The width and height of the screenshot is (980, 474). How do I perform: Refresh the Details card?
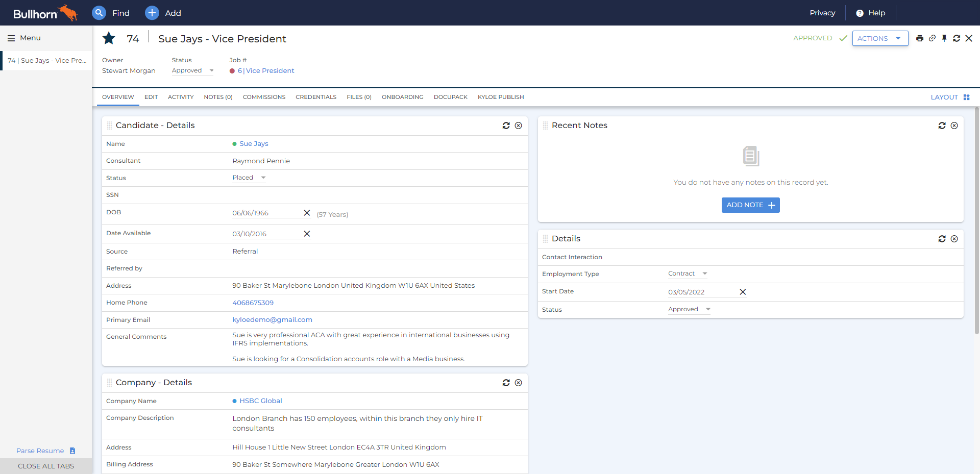pos(942,239)
